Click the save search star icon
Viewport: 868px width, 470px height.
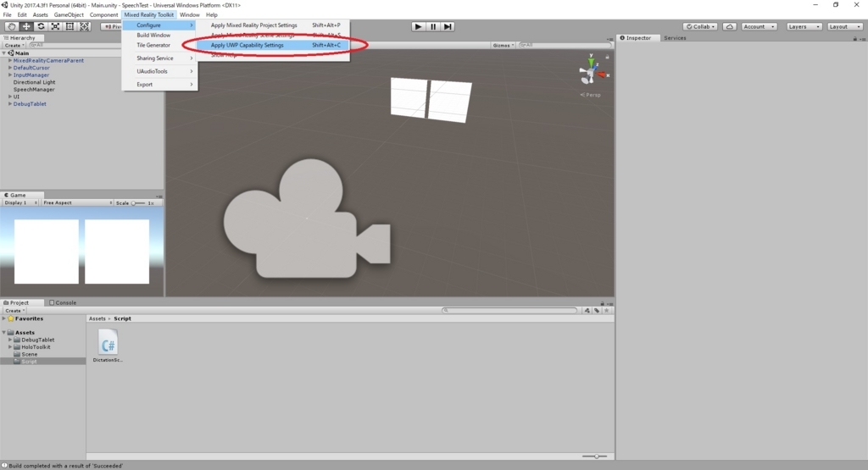point(607,311)
